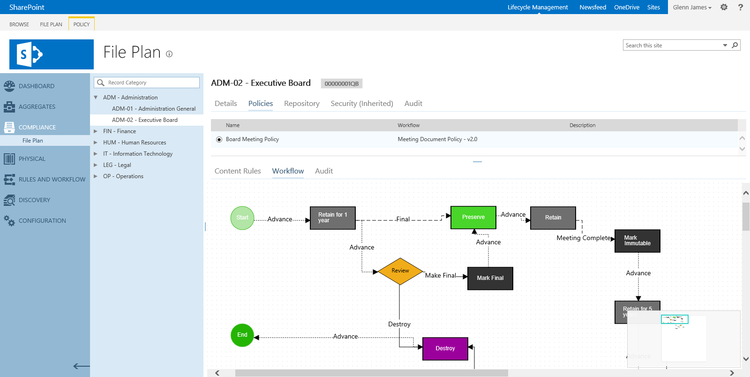Click the Rules and Workflow icon

click(10, 179)
